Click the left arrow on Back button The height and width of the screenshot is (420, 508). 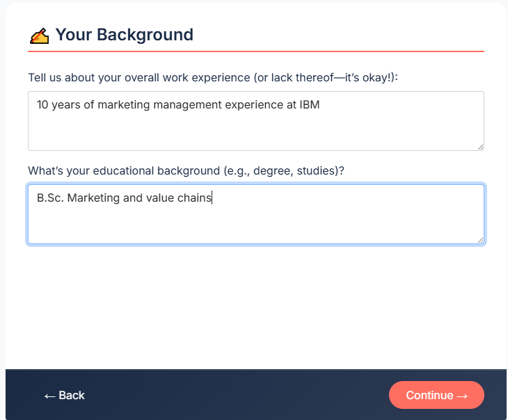(49, 396)
